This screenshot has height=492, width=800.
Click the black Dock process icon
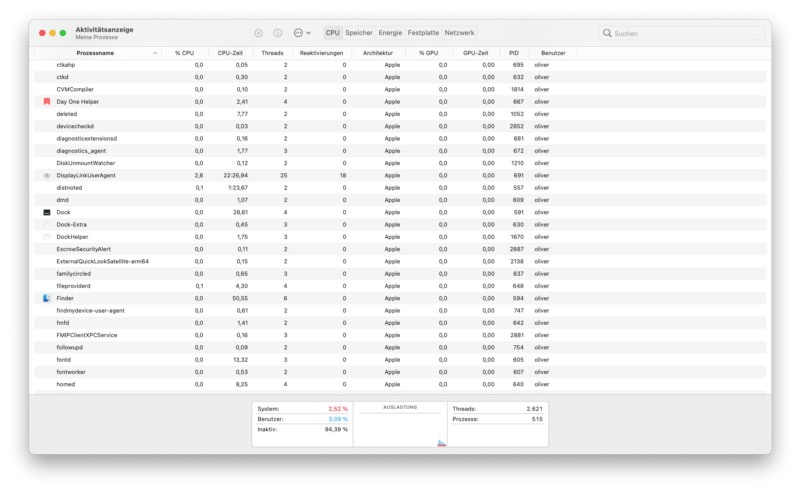[47, 212]
